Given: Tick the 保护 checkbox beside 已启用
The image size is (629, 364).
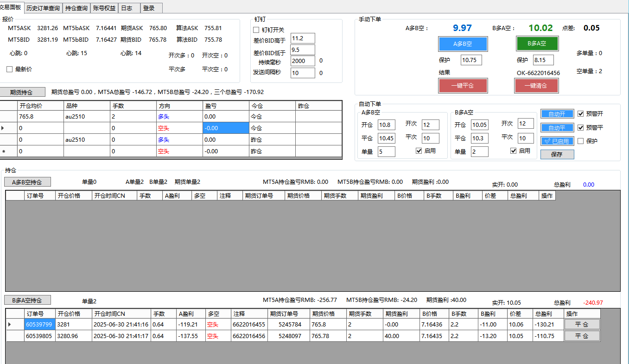Looking at the screenshot, I should 581,141.
